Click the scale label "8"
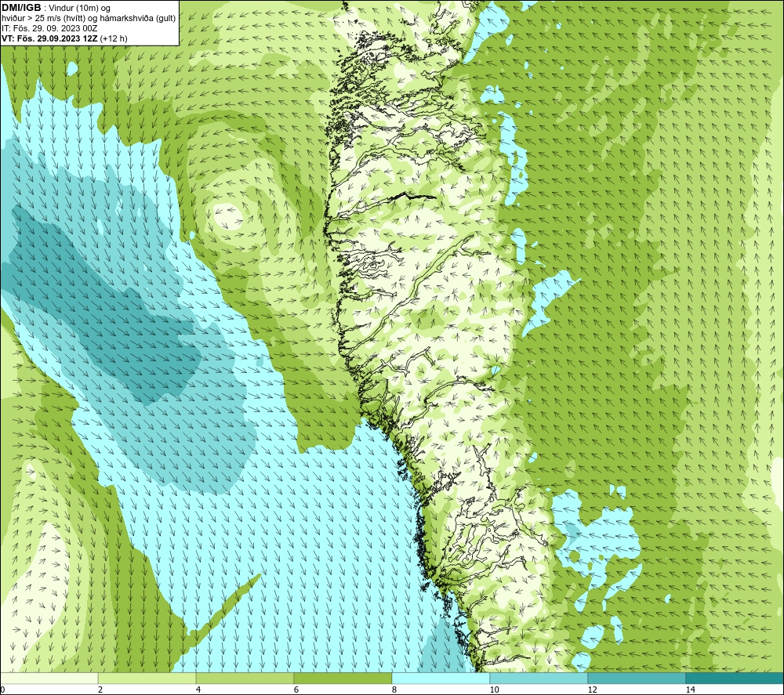This screenshot has width=784, height=695. click(394, 690)
